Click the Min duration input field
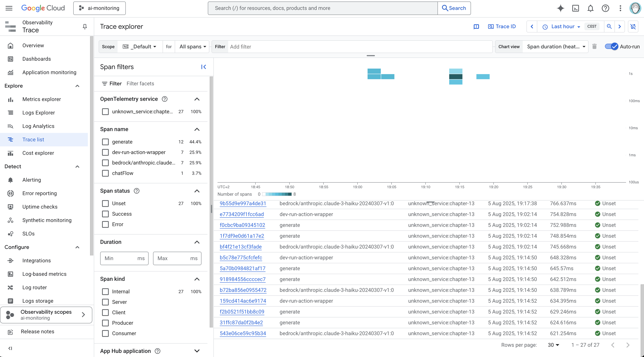 click(124, 258)
